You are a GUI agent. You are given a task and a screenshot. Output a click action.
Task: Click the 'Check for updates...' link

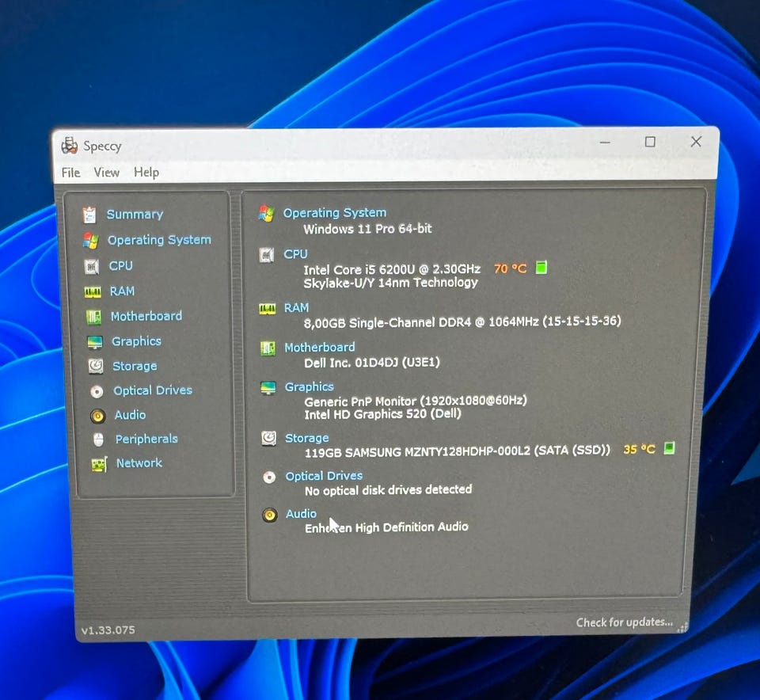[x=625, y=622]
